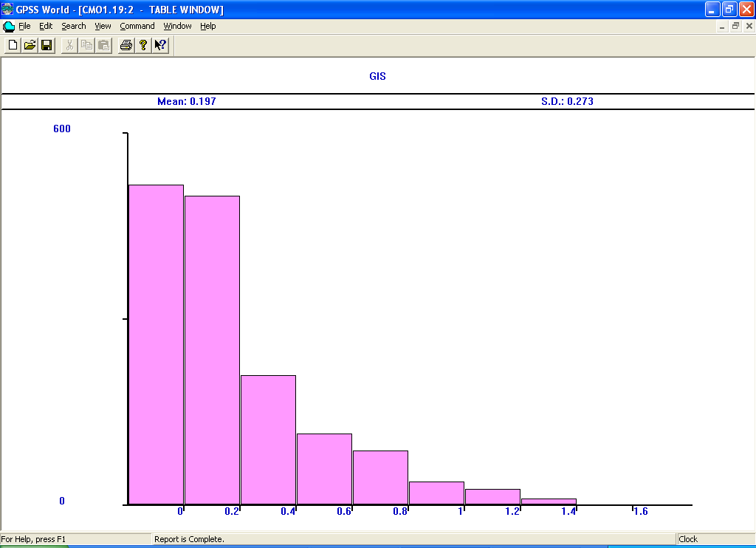Click the 0.2 x-axis label
Viewport: 756px width, 548px height.
click(232, 511)
